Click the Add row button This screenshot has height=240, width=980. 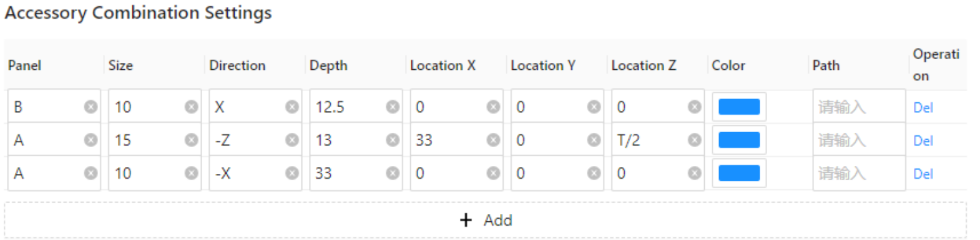[x=485, y=220]
